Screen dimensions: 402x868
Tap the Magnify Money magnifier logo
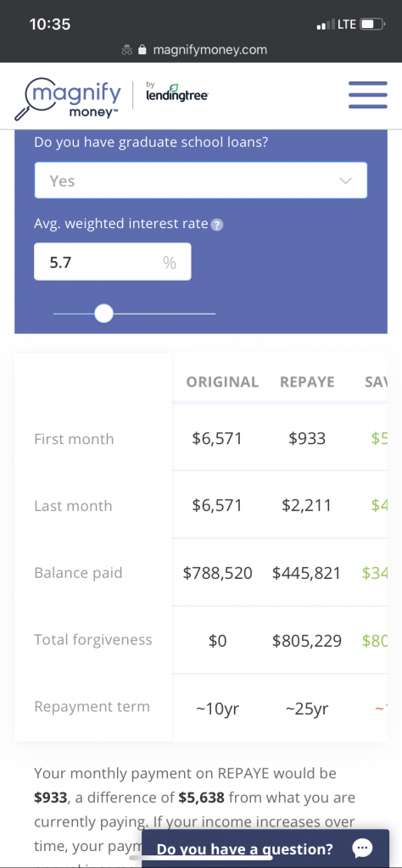coord(68,99)
